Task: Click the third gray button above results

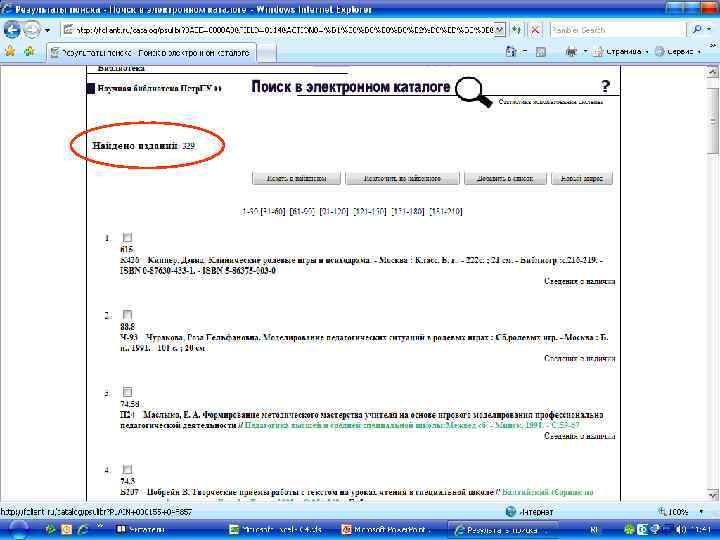Action: [505, 178]
